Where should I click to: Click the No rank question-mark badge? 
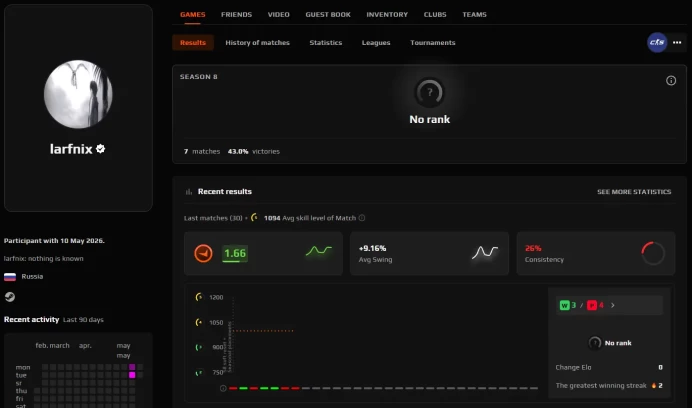coord(429,93)
